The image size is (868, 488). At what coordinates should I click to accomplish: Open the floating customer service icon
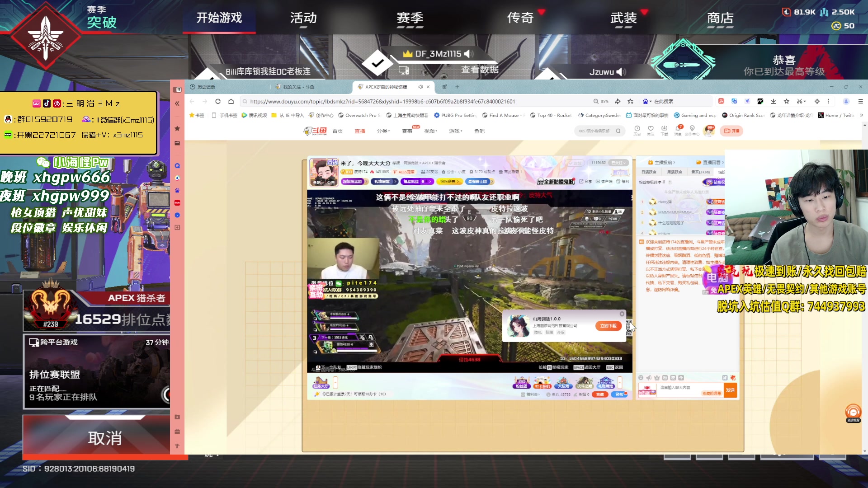coord(853,413)
